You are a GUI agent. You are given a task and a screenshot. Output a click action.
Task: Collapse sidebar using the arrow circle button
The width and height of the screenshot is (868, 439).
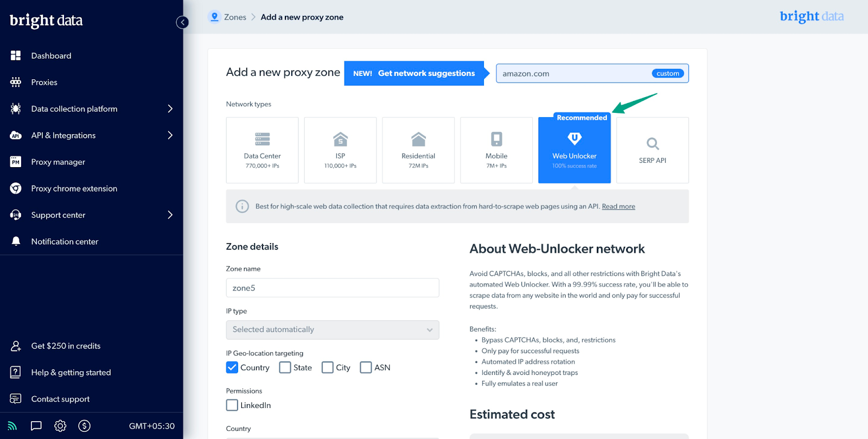[x=182, y=22]
